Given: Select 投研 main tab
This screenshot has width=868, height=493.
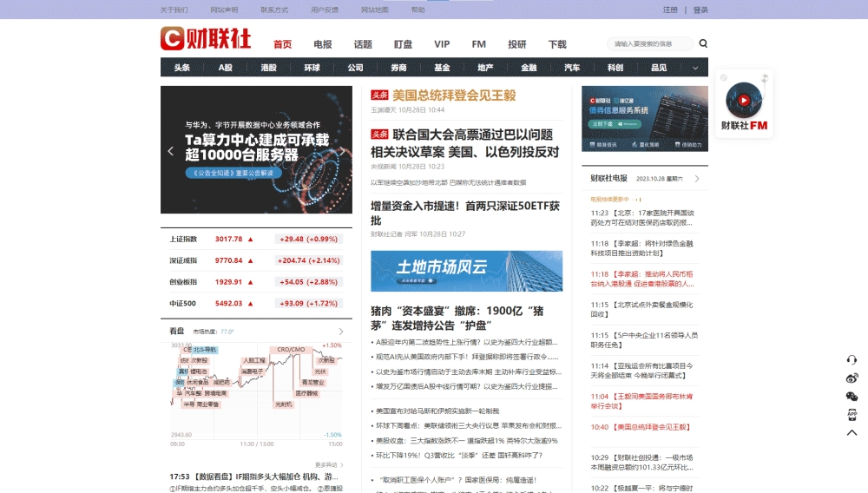Looking at the screenshot, I should [517, 44].
